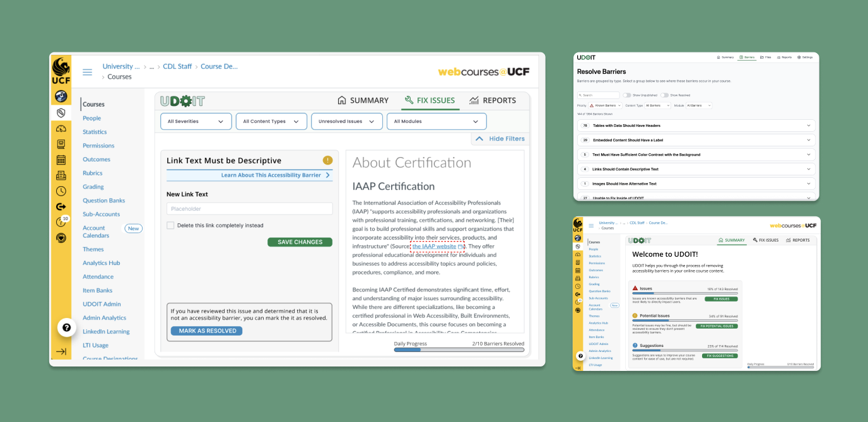Switch to the SUMMARY tab in the large Fix Issues window
The image size is (868, 422).
[x=363, y=100]
